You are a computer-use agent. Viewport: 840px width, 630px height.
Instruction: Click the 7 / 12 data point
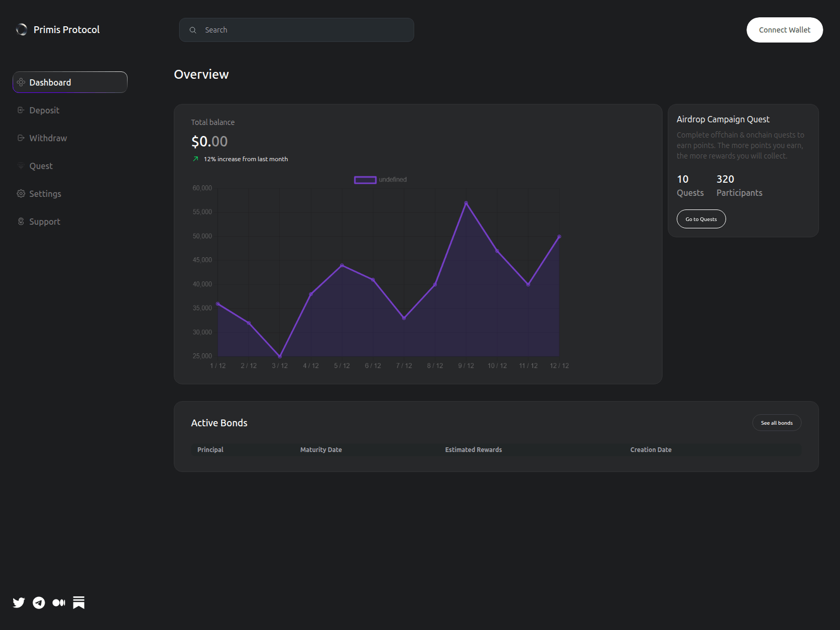click(404, 318)
